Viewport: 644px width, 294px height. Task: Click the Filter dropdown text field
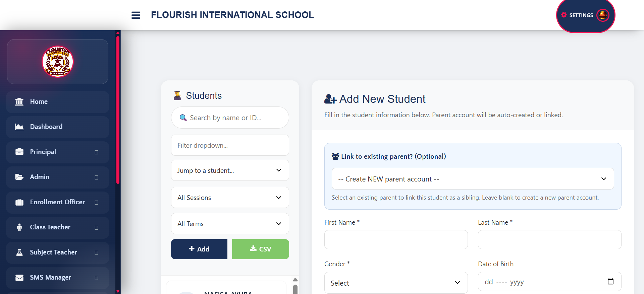tap(230, 145)
